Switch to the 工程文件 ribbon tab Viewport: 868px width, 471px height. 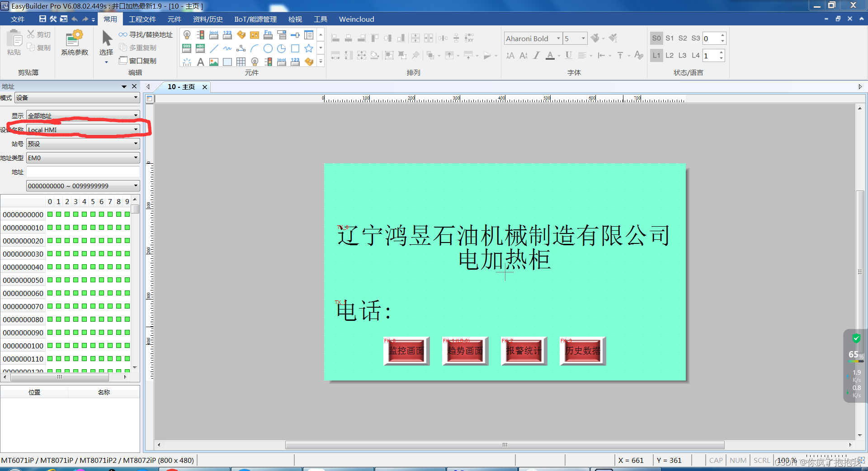tap(142, 19)
